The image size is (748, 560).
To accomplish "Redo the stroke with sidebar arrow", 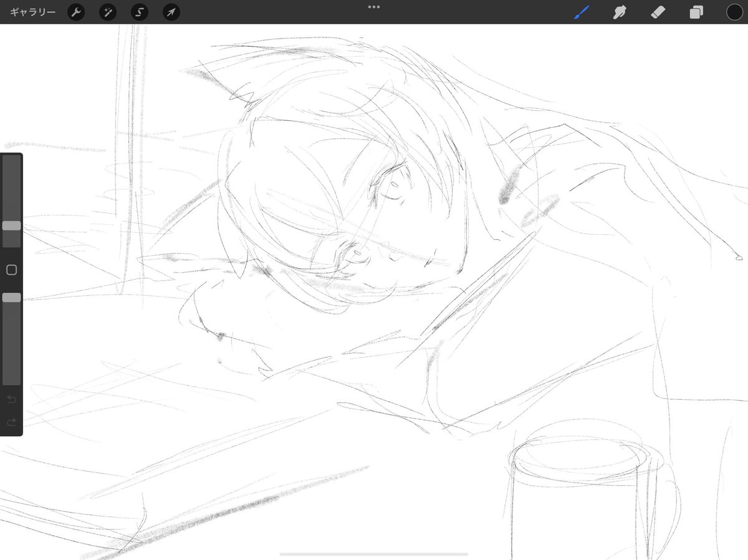I will pyautogui.click(x=11, y=422).
